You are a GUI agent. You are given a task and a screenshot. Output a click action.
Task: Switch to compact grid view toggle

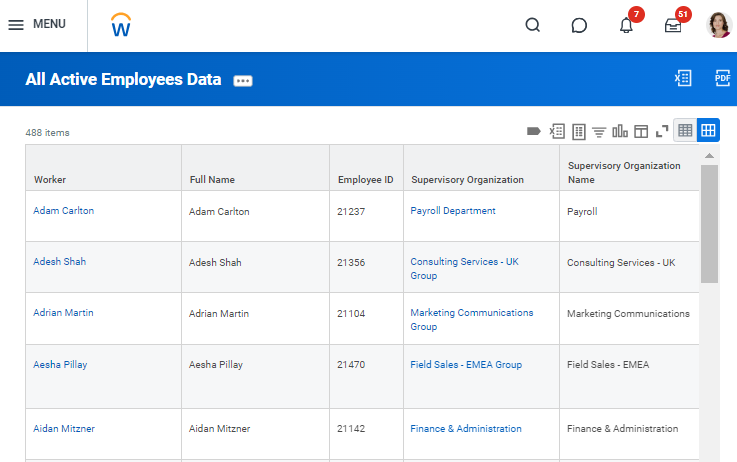tap(685, 130)
